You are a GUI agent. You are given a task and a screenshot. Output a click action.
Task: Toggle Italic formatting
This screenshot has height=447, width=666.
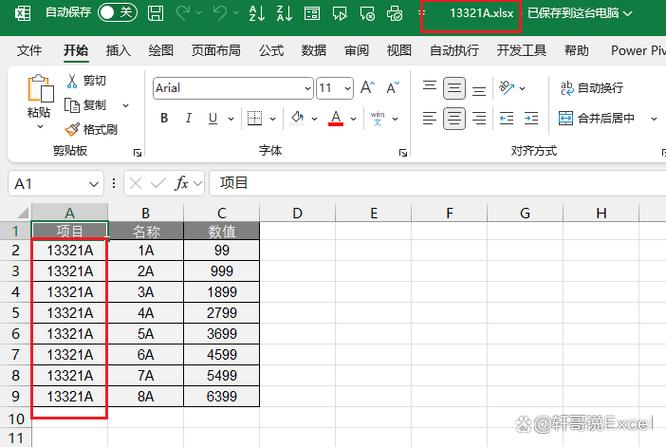pos(189,118)
